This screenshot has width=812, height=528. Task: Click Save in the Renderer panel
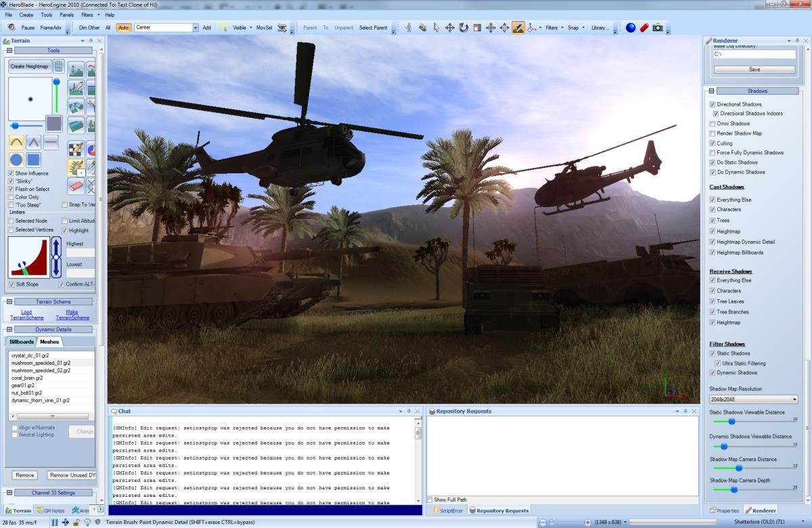754,69
